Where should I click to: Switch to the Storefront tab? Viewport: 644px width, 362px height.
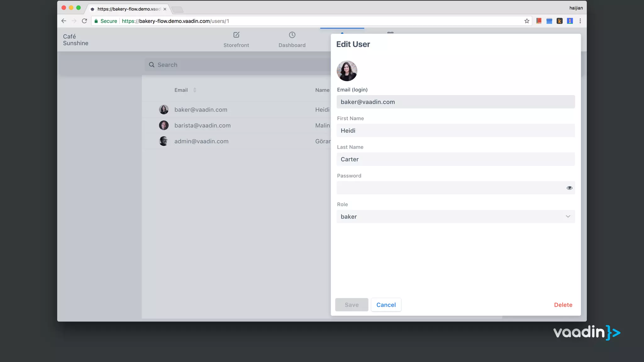pos(236,45)
